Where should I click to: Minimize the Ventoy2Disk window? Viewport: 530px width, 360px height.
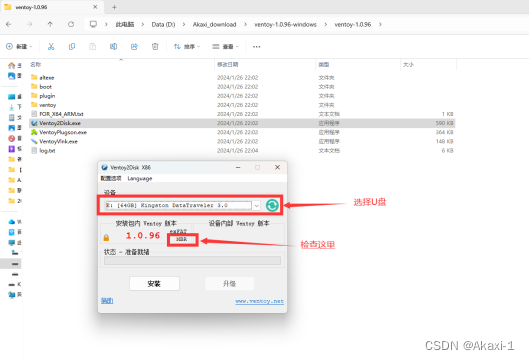pos(238,167)
